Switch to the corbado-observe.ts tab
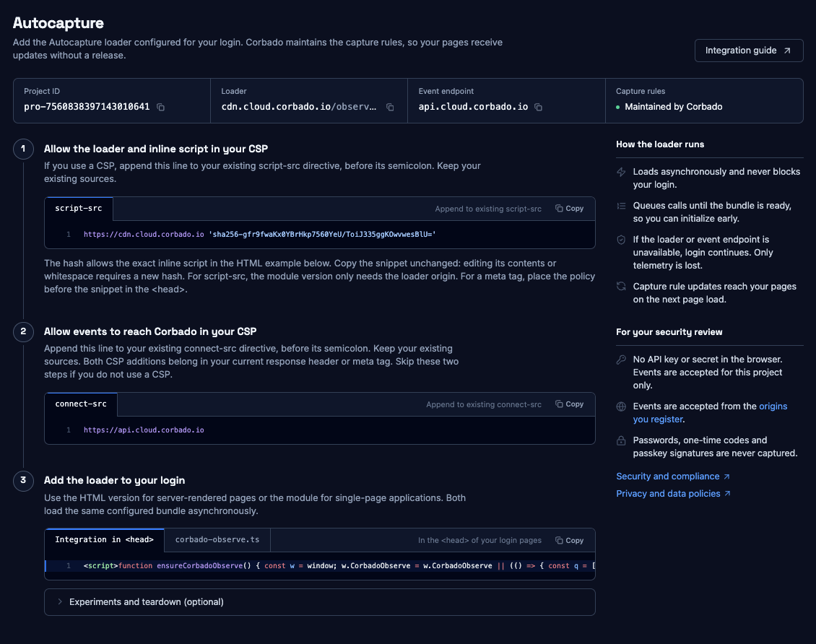 point(217,540)
